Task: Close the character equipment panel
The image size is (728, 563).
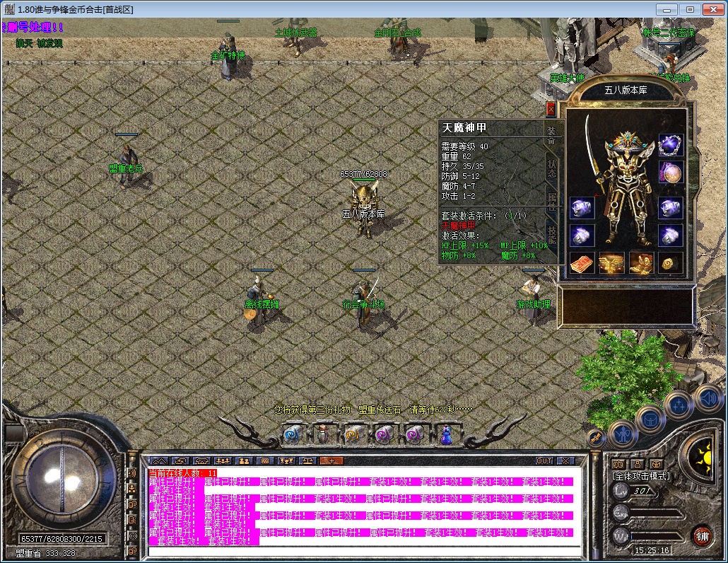Action: pos(551,109)
